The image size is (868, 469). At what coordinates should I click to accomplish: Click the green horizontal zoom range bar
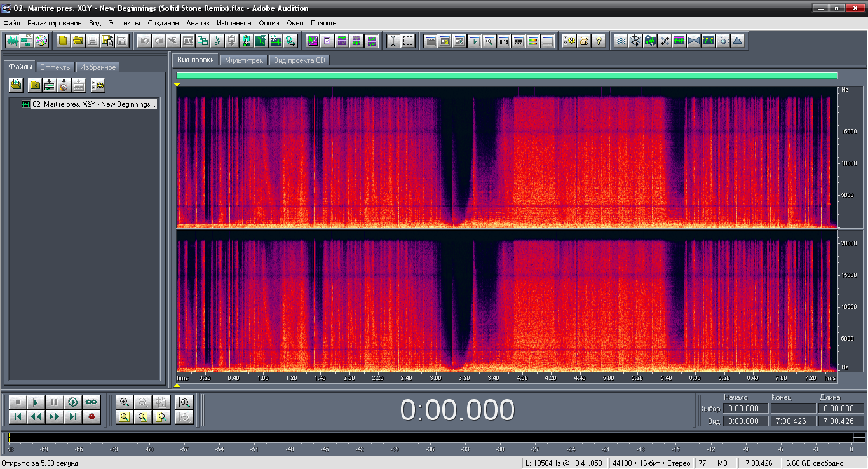click(506, 76)
